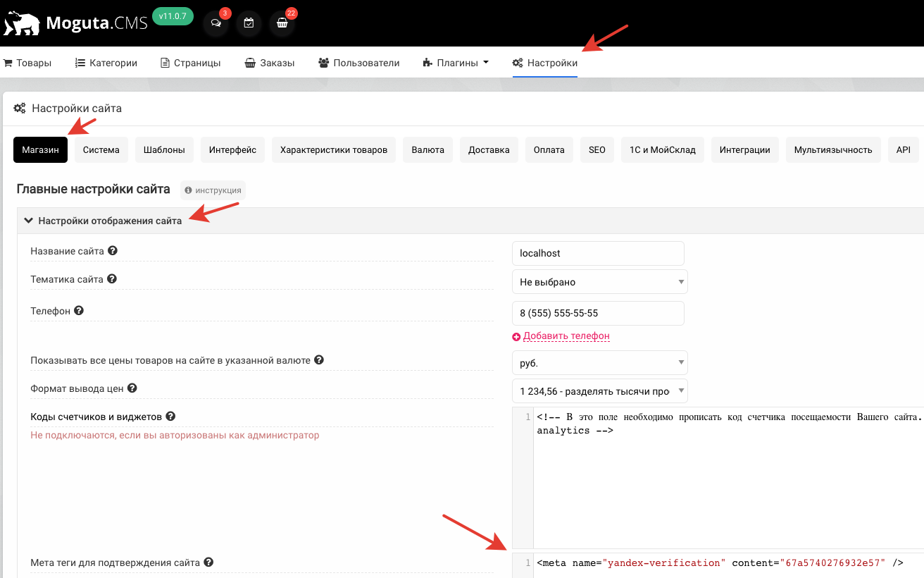The image size is (924, 578).
Task: Click the Moguta.CMS logo
Action: 75,23
